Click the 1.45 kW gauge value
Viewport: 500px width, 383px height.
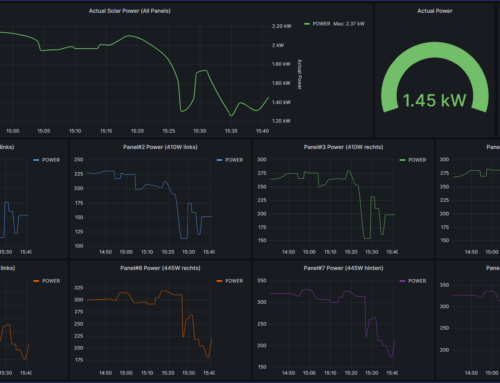tap(435, 100)
